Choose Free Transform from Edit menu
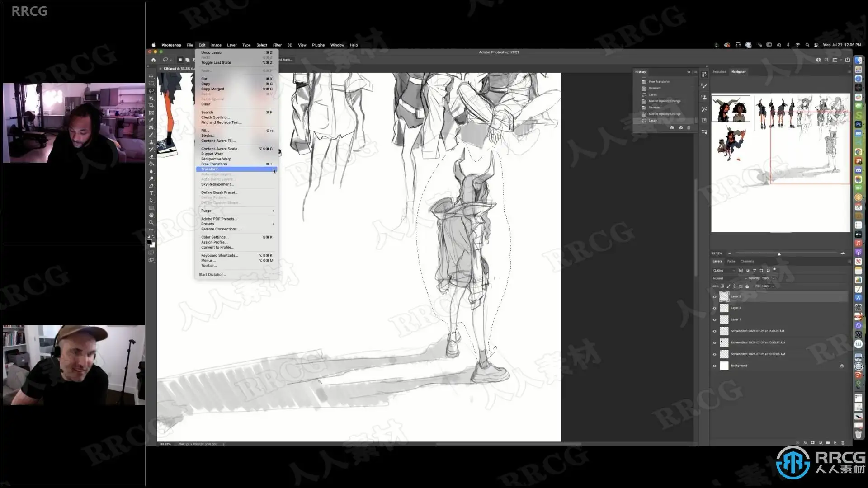The width and height of the screenshot is (868, 488). (214, 164)
